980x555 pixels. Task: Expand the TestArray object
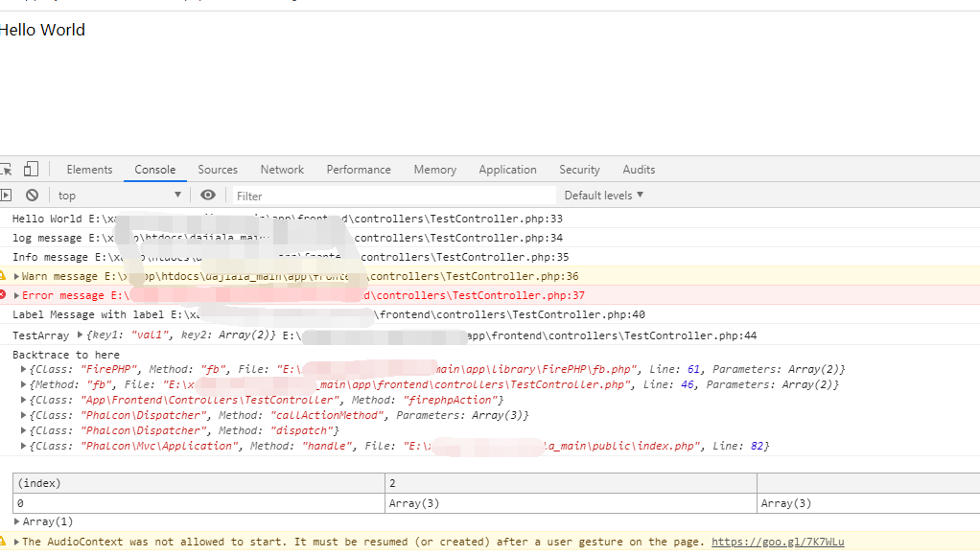click(x=81, y=336)
